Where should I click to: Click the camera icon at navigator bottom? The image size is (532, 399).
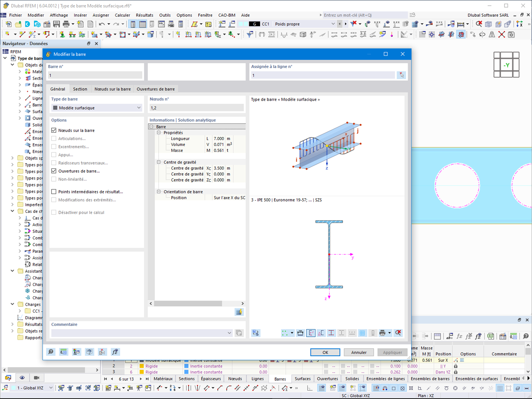pyautogui.click(x=37, y=378)
